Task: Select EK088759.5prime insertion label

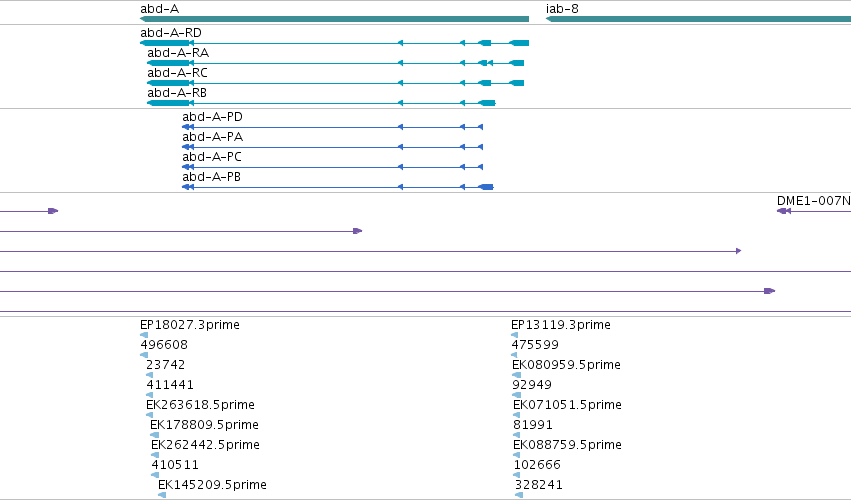Action: click(x=567, y=445)
